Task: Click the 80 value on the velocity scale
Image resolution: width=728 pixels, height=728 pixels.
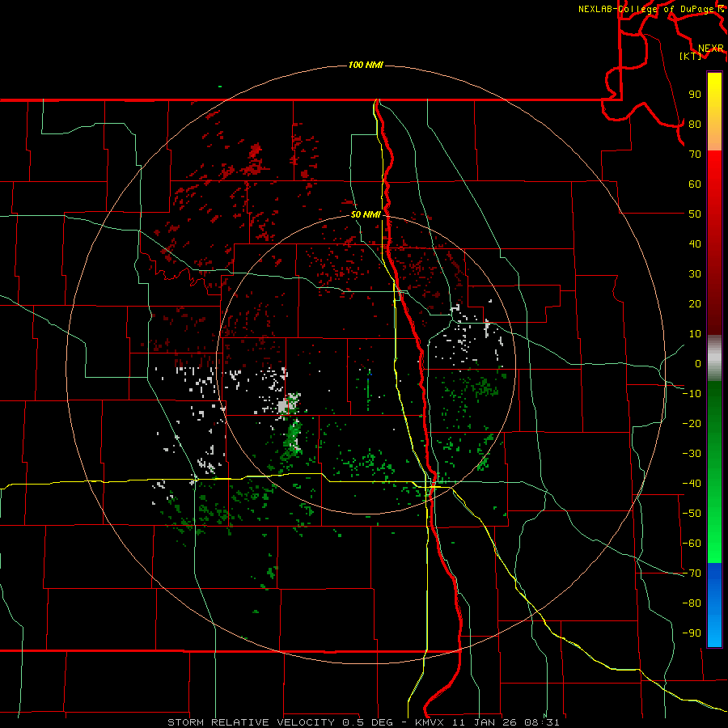Action: point(695,125)
